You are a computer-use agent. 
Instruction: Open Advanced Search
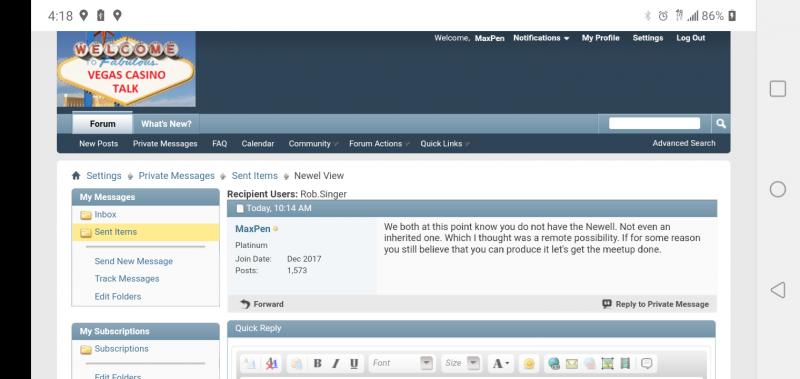684,143
